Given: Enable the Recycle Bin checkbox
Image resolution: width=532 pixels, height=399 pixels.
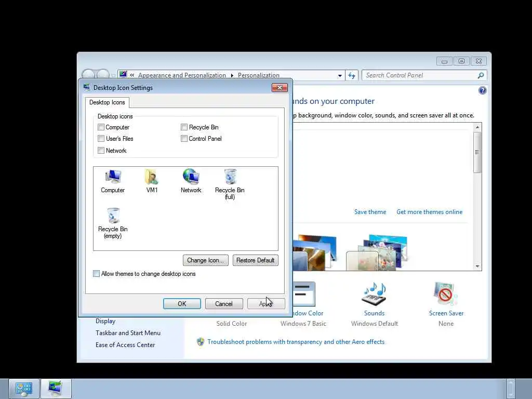Looking at the screenshot, I should 184,127.
